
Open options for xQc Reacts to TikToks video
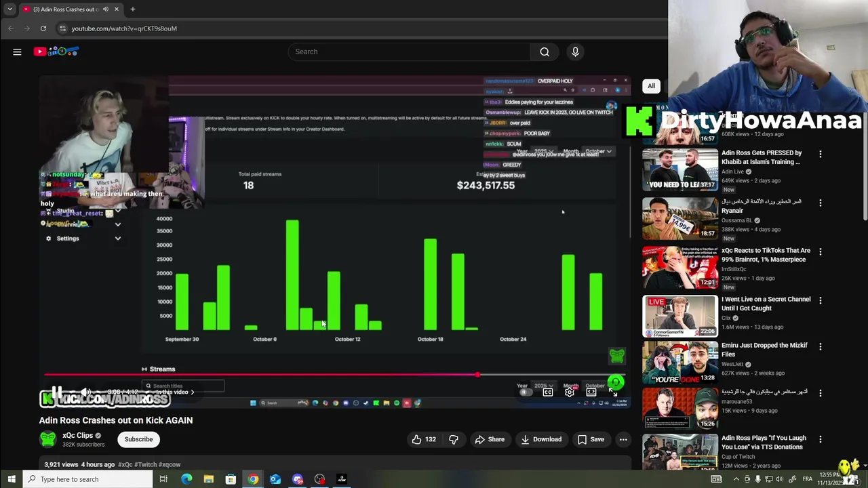click(820, 252)
